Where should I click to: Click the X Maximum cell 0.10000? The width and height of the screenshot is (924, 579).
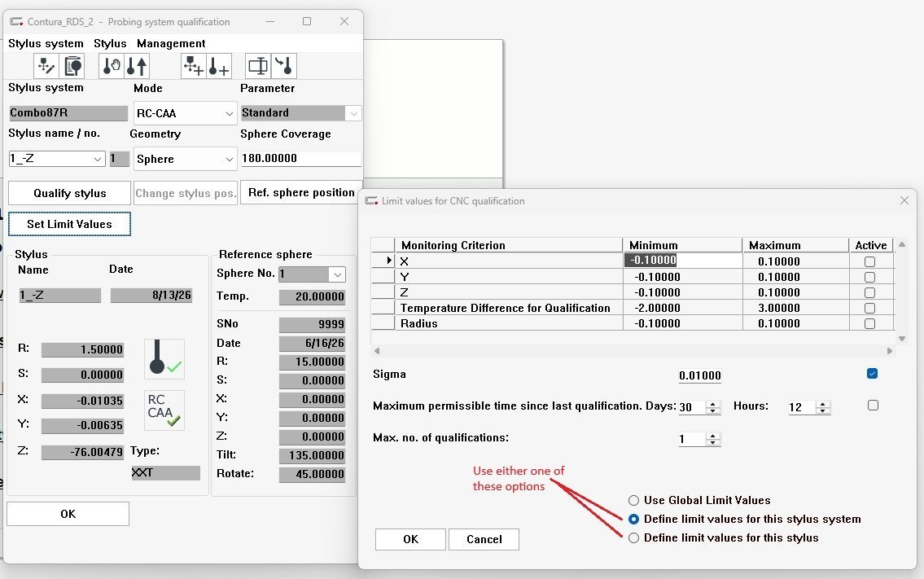coord(795,261)
